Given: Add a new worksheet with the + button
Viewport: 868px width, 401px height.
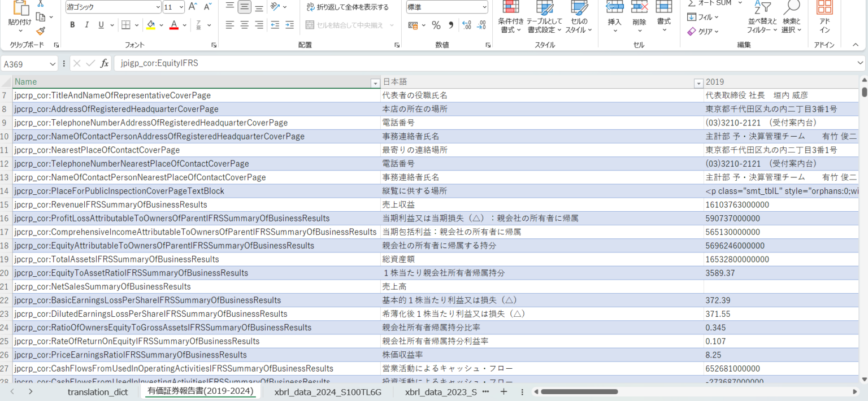Looking at the screenshot, I should (504, 391).
